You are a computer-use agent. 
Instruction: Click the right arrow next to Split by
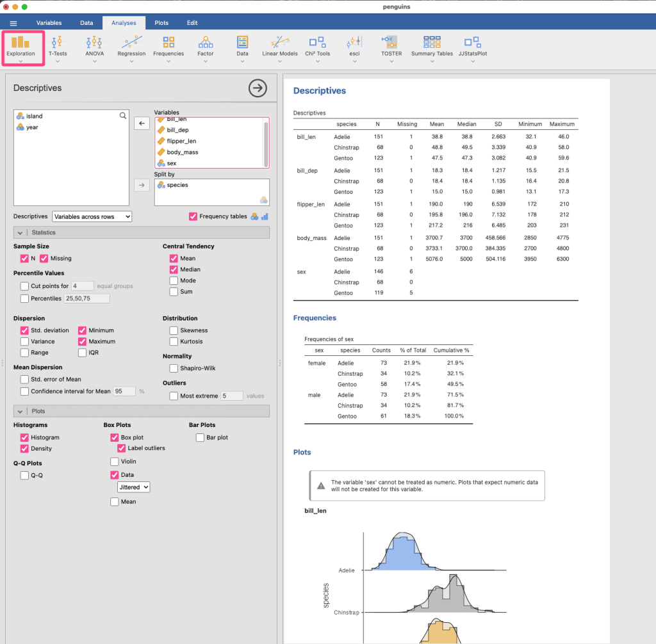click(x=142, y=185)
